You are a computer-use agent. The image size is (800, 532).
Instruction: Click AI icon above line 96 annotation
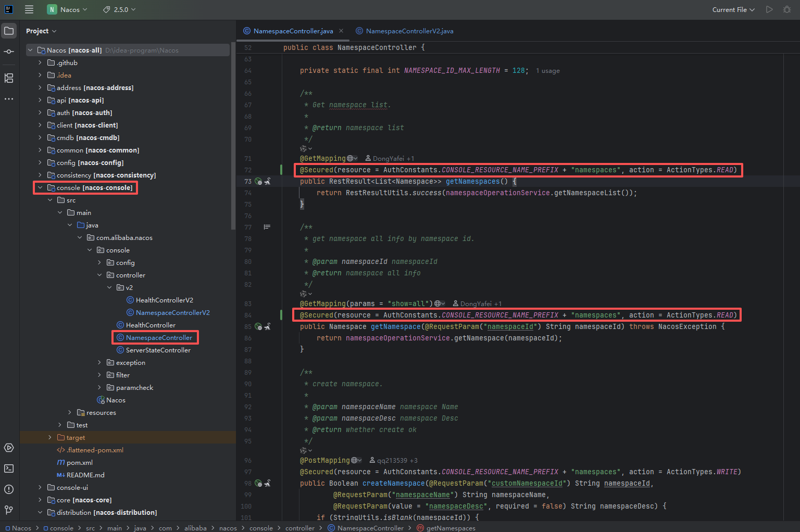(x=306, y=450)
